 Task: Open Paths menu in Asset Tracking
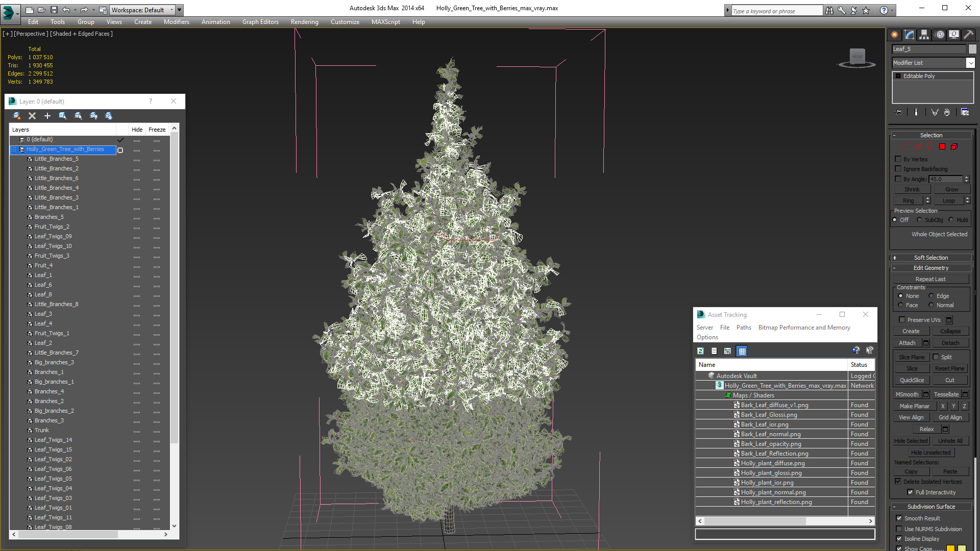point(744,328)
